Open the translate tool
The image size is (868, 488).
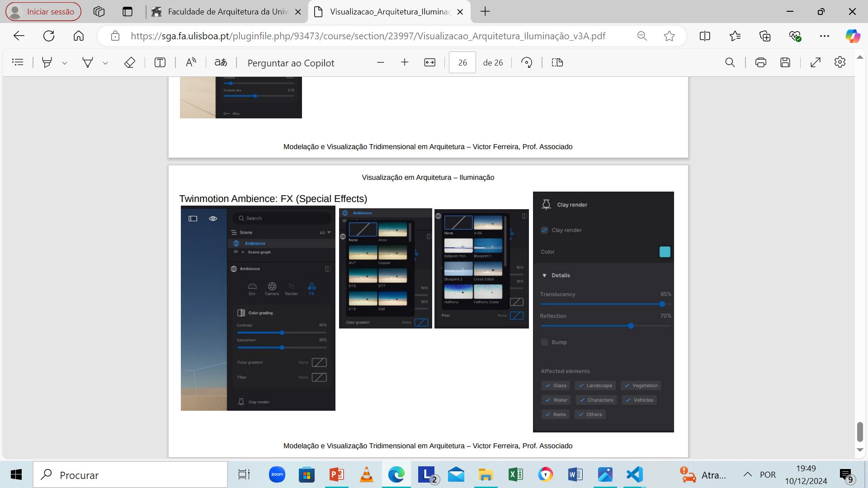tap(221, 62)
